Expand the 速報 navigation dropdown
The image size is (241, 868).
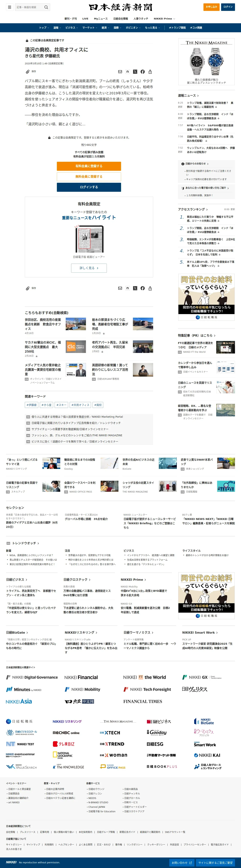[x=57, y=28]
